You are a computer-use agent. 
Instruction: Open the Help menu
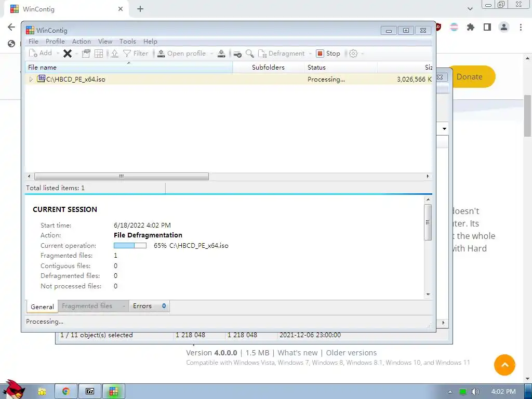[150, 42]
